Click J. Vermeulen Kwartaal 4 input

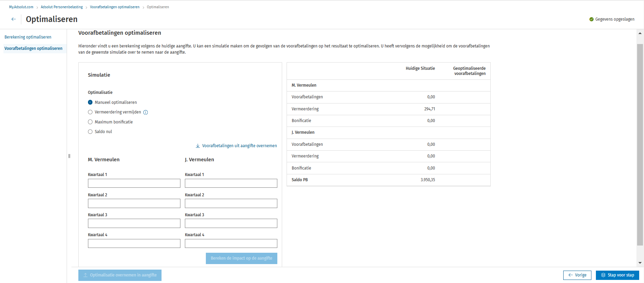click(x=231, y=243)
